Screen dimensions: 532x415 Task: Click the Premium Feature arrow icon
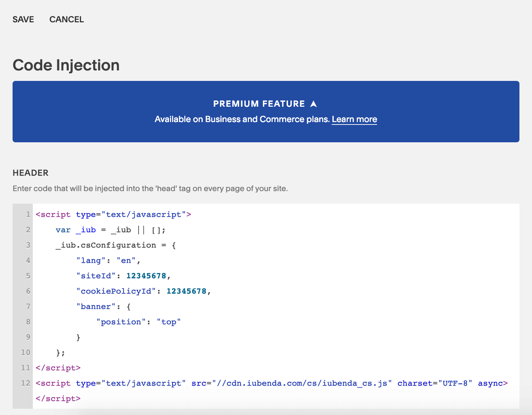[313, 104]
